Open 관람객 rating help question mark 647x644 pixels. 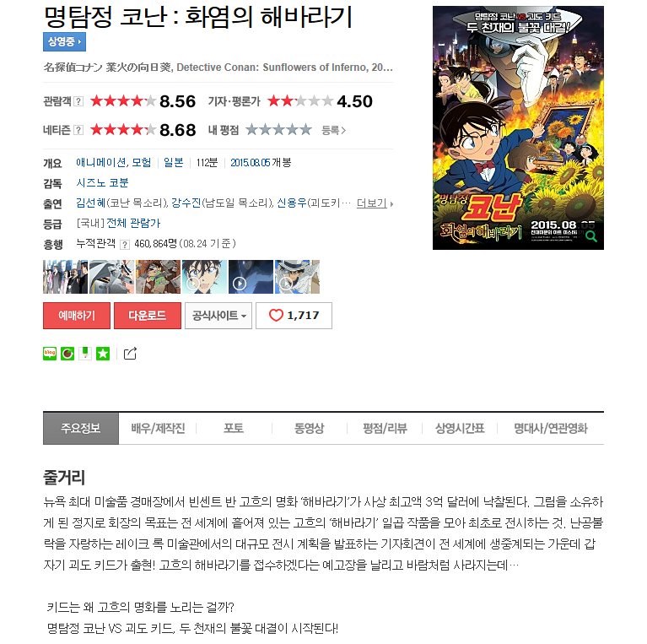tap(78, 101)
